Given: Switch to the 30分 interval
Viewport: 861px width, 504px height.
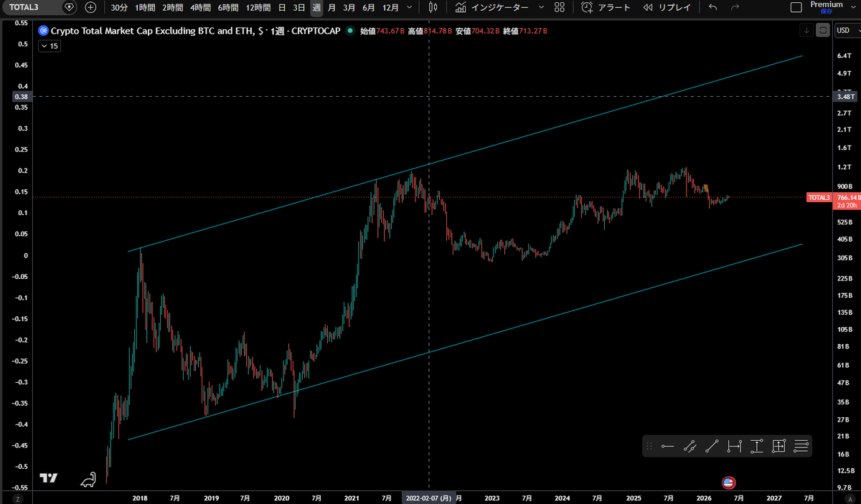Looking at the screenshot, I should (119, 7).
